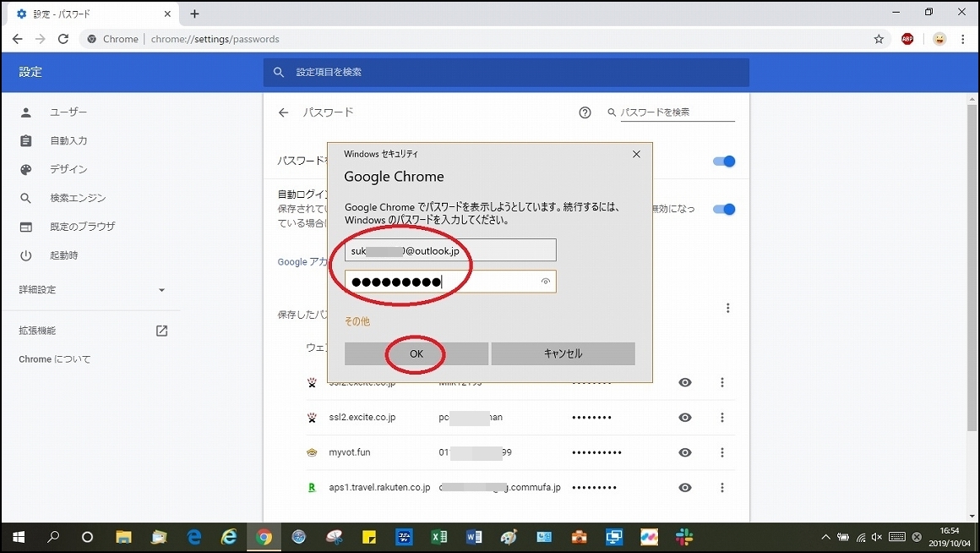
Task: Click the myvot.fun site entry
Action: coord(350,452)
